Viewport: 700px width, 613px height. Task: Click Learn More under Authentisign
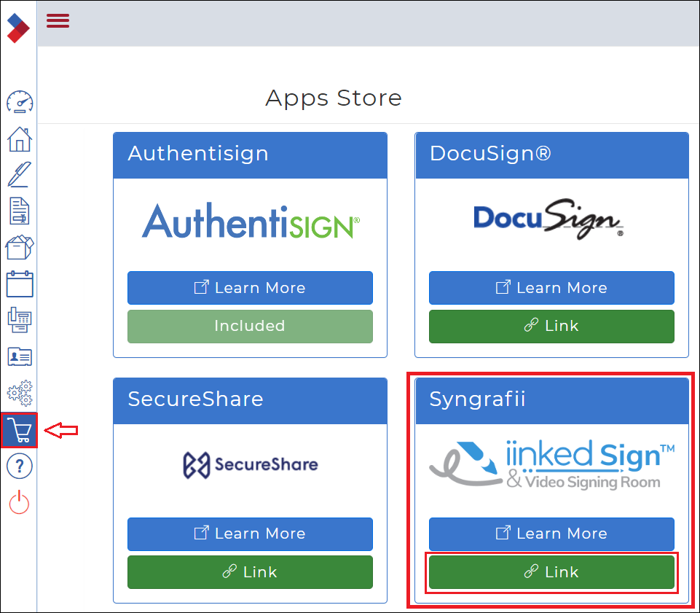250,288
